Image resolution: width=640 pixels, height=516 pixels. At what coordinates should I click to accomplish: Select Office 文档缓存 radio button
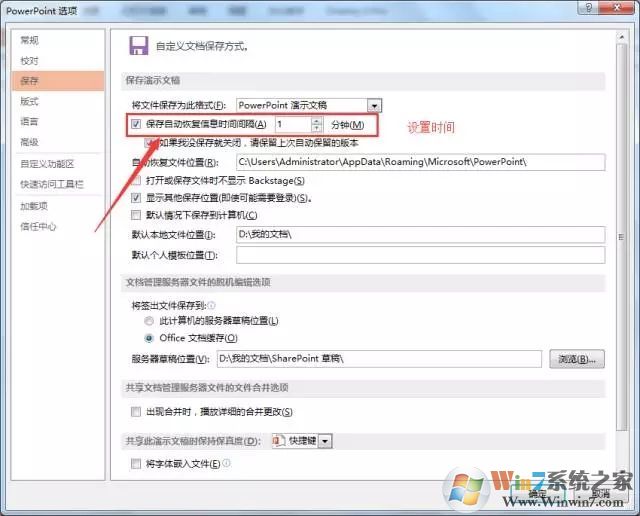click(x=149, y=338)
